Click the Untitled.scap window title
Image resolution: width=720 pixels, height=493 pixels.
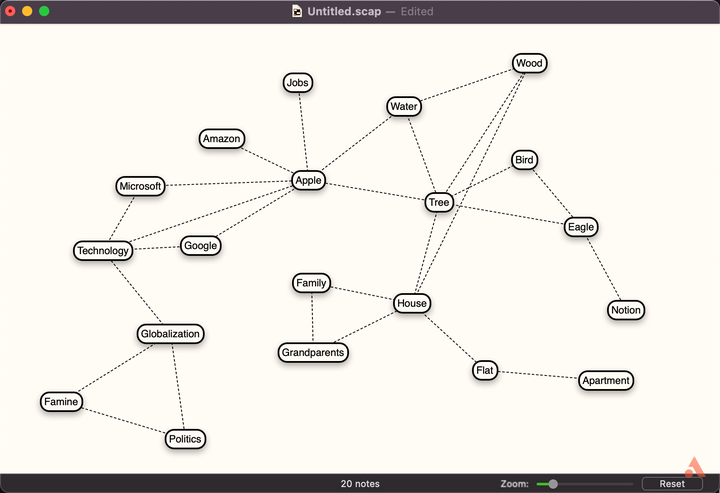pyautogui.click(x=344, y=11)
